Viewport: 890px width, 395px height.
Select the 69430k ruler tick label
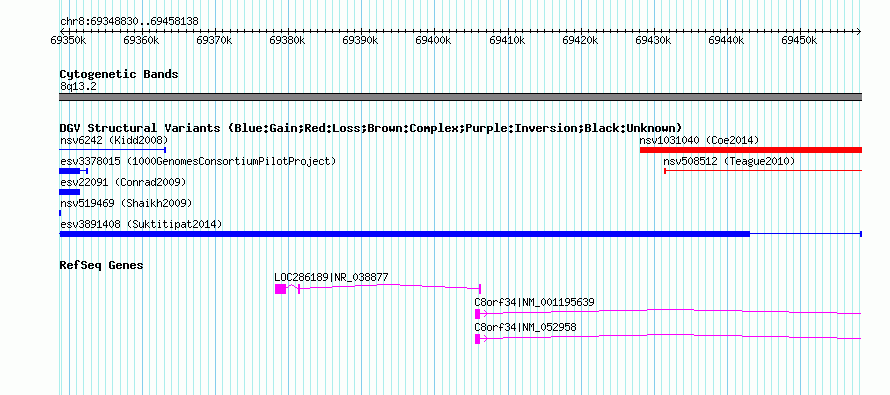[654, 40]
